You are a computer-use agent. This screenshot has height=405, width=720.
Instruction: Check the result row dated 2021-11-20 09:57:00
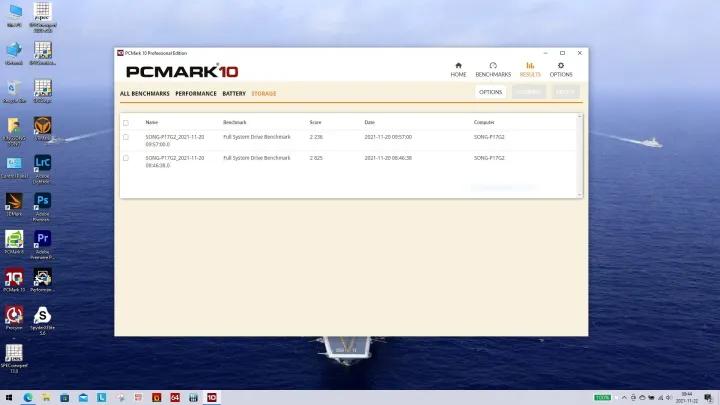coord(126,137)
